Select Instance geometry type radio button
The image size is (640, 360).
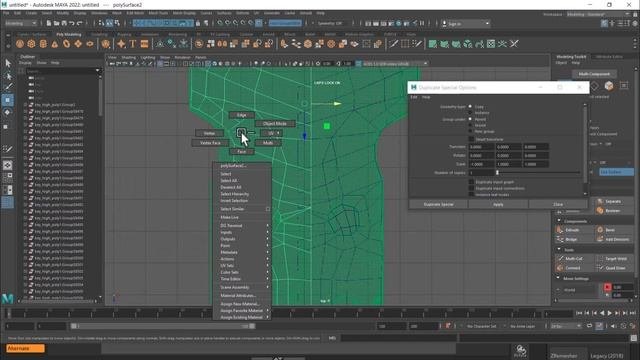pos(470,112)
